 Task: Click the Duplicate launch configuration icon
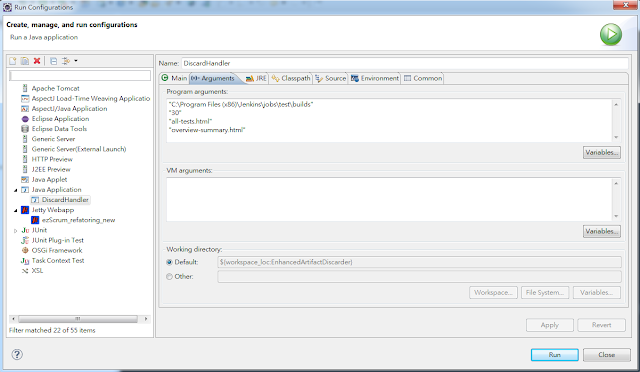pyautogui.click(x=25, y=61)
